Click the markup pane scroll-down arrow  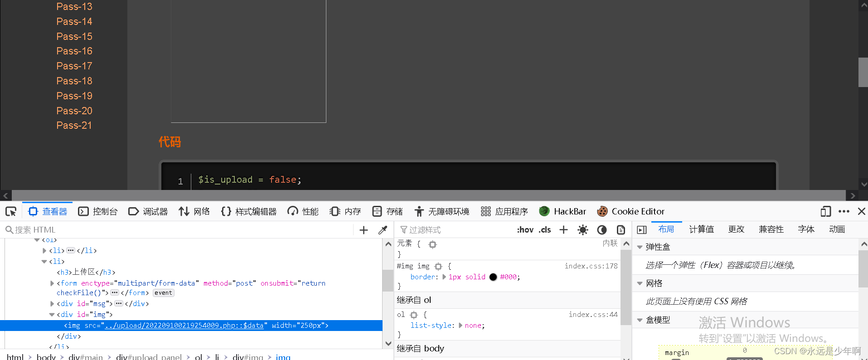pyautogui.click(x=388, y=343)
